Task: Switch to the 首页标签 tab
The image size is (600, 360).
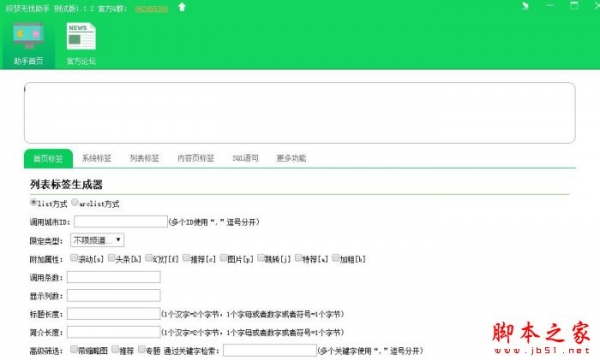Action: click(x=48, y=158)
